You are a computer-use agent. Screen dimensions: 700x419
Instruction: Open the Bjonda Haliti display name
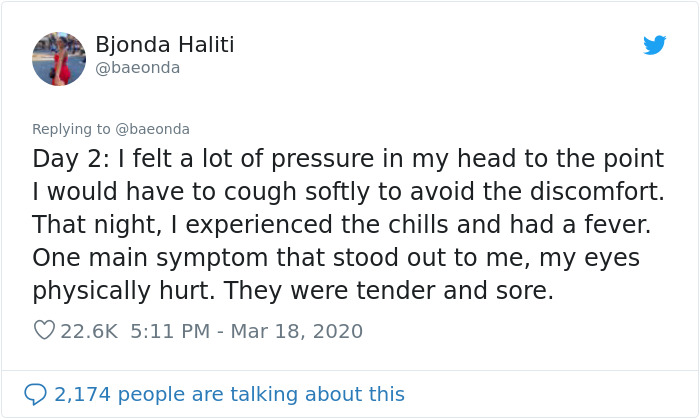(x=165, y=45)
